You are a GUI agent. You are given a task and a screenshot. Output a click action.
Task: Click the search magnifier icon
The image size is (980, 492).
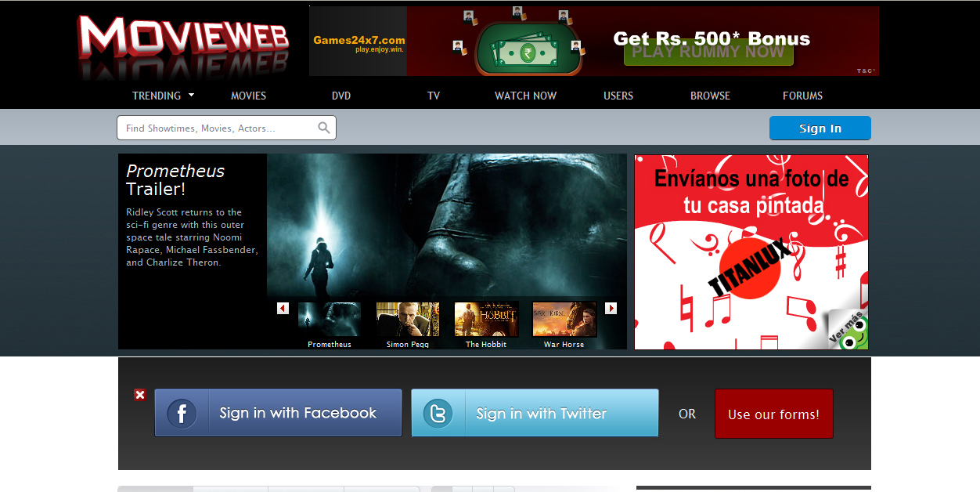tap(324, 128)
